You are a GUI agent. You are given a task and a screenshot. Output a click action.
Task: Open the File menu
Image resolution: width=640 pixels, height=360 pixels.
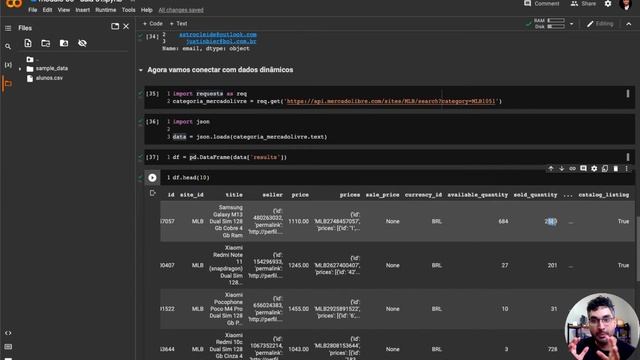[33, 10]
